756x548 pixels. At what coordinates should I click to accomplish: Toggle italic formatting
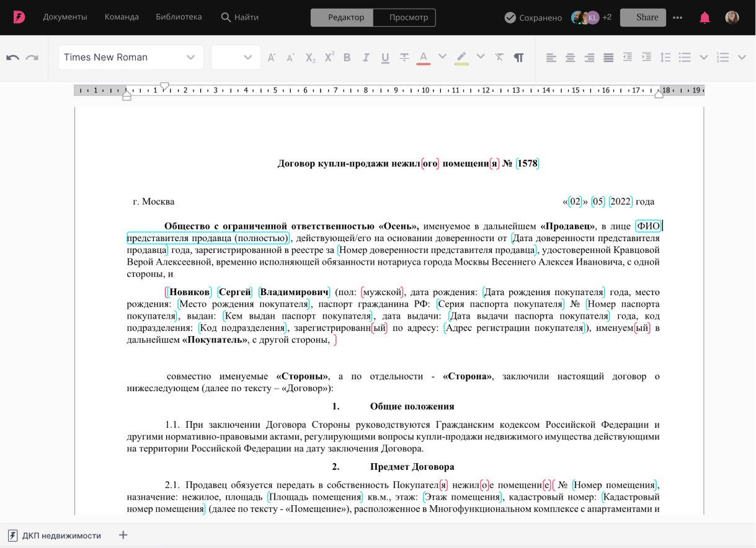(x=366, y=57)
